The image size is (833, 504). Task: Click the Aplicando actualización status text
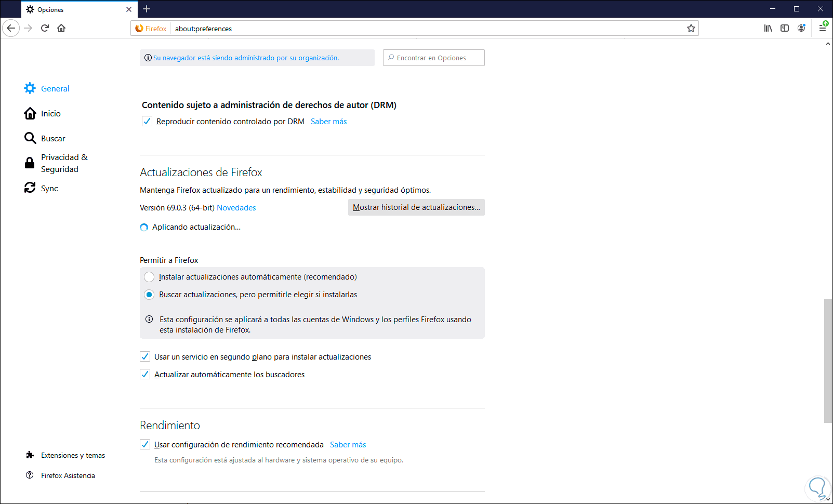tap(196, 227)
